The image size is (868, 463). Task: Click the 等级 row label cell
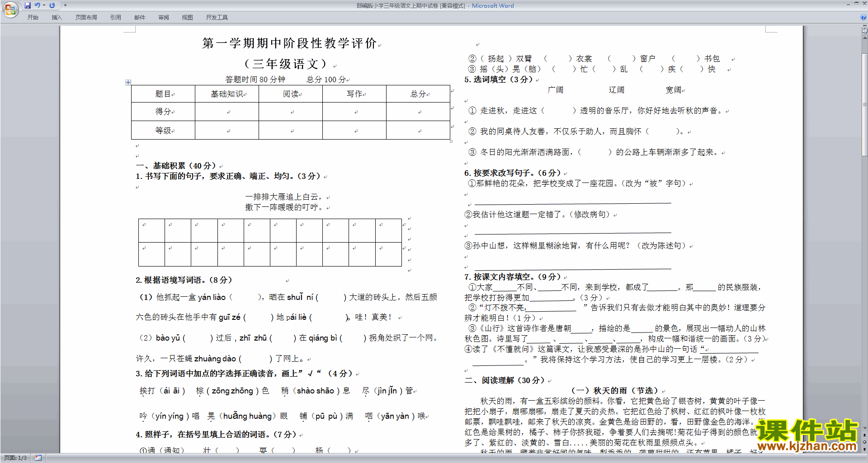click(x=163, y=130)
